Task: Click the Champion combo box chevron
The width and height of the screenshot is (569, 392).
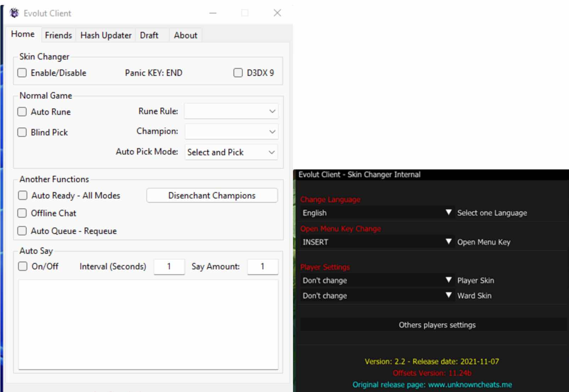Action: coord(272,132)
